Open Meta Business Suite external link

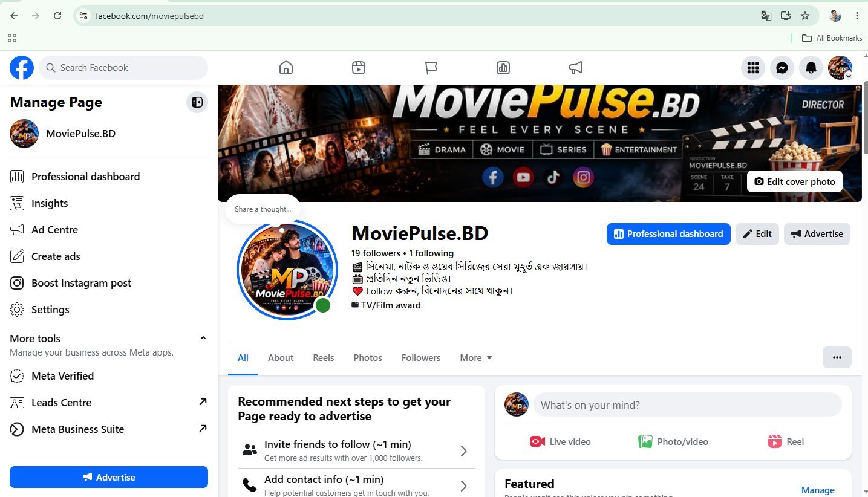click(109, 429)
